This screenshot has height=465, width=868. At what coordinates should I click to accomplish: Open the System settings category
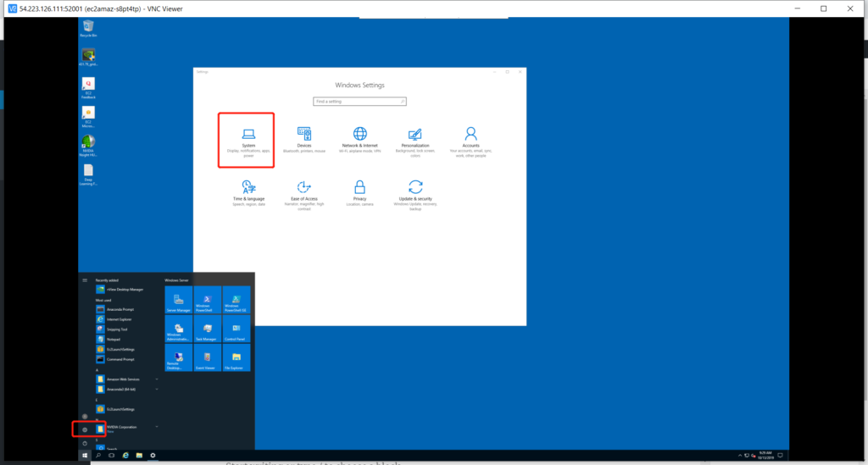(x=248, y=140)
